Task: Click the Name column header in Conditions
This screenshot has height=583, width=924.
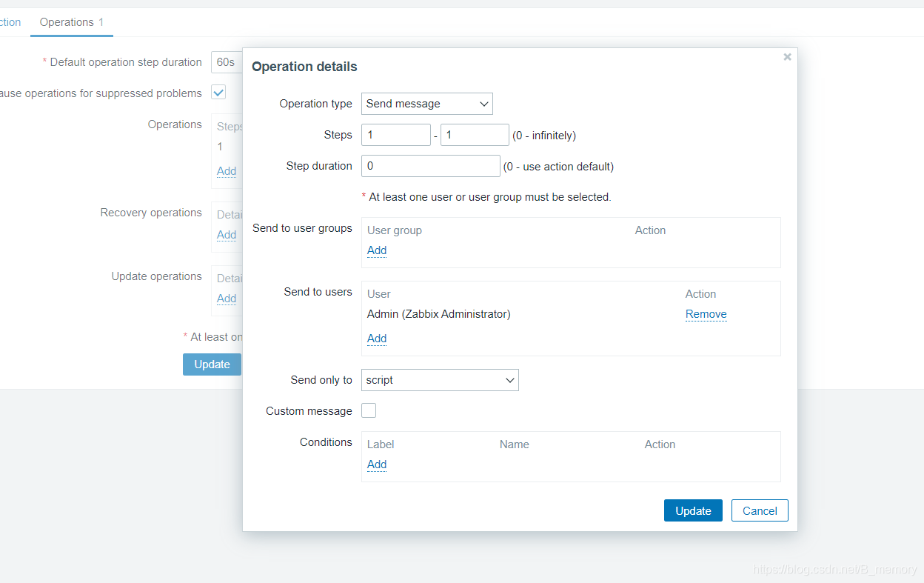Action: coord(515,444)
